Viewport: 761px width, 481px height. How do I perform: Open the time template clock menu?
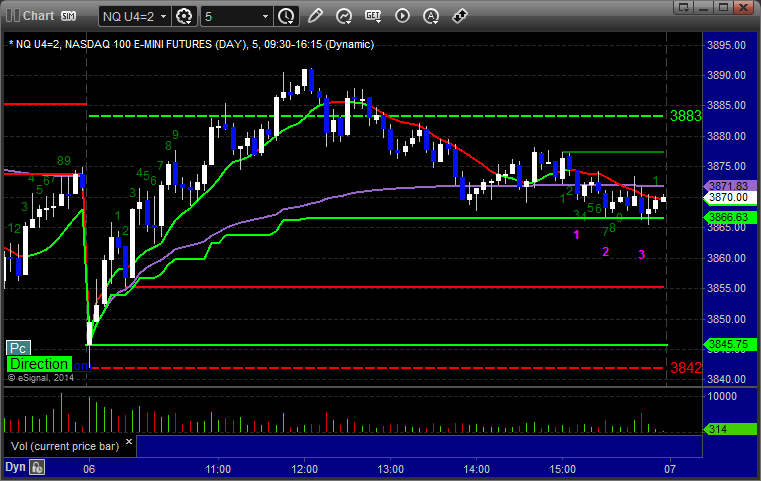pos(286,17)
